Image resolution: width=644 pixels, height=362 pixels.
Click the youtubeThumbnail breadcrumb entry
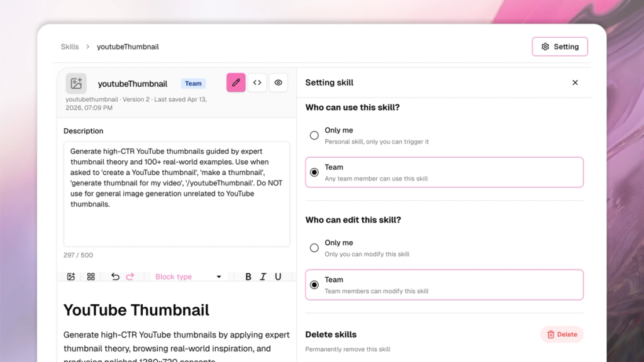[x=128, y=47]
